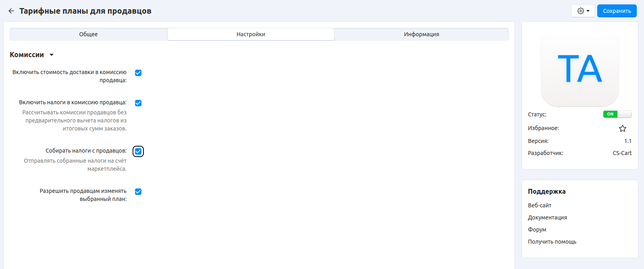644x269 pixels.
Task: Uncheck include shipping cost in commission
Action: (138, 73)
